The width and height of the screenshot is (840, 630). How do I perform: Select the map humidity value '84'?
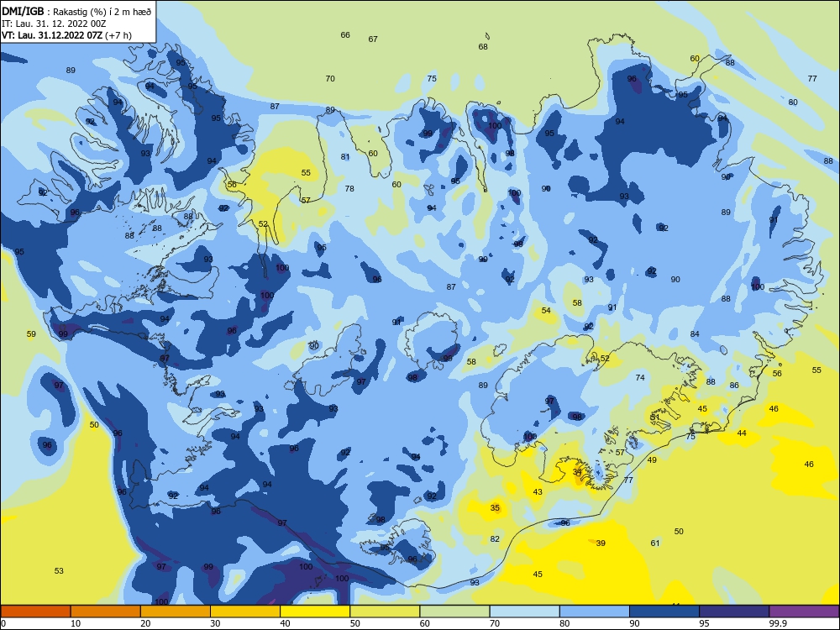tap(695, 334)
